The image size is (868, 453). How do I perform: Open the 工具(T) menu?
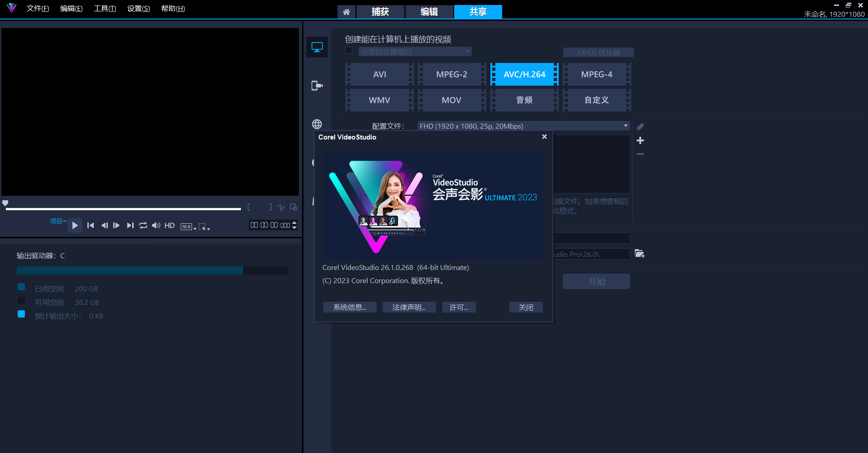coord(105,9)
